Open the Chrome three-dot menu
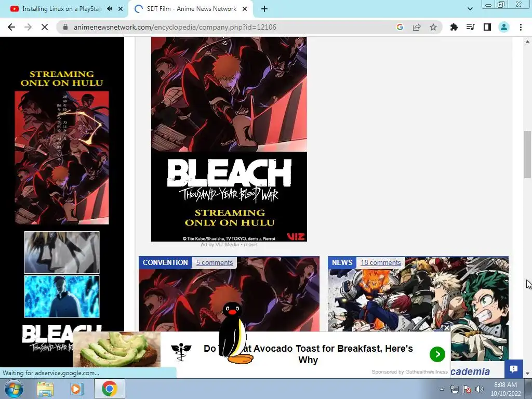Screen dimensions: 532x399 (521, 27)
